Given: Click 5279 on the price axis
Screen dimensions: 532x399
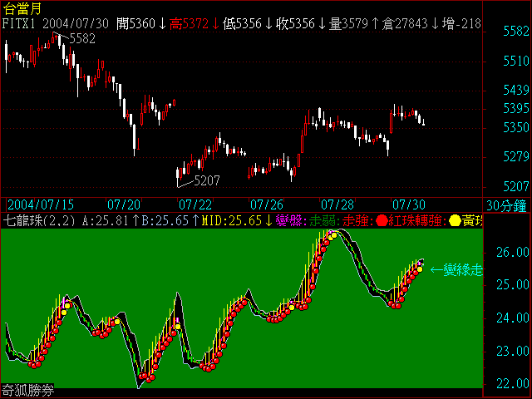Looking at the screenshot, I should tap(516, 157).
